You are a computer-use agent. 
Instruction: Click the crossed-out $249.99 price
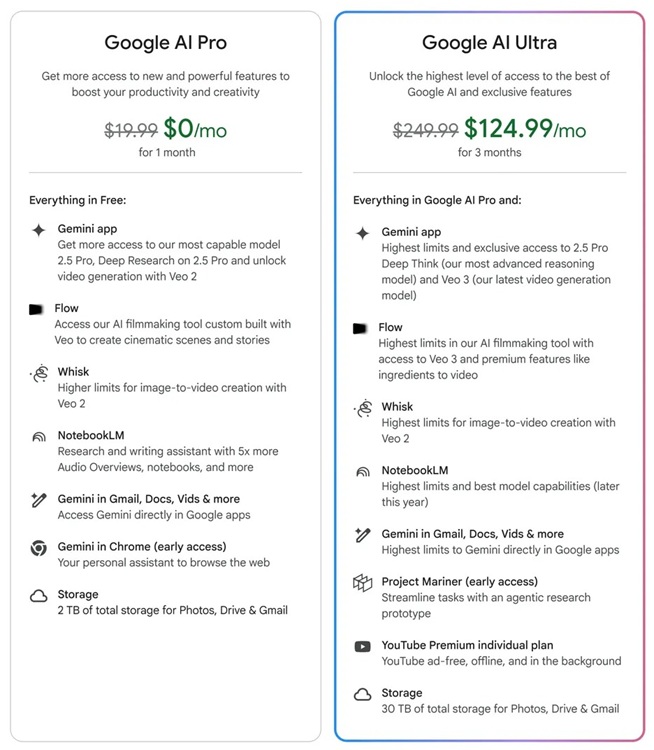[x=425, y=130]
